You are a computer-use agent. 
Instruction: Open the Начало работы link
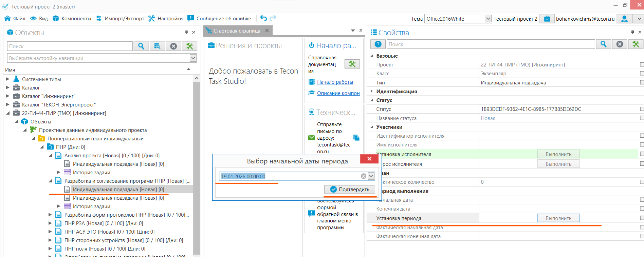(x=335, y=82)
